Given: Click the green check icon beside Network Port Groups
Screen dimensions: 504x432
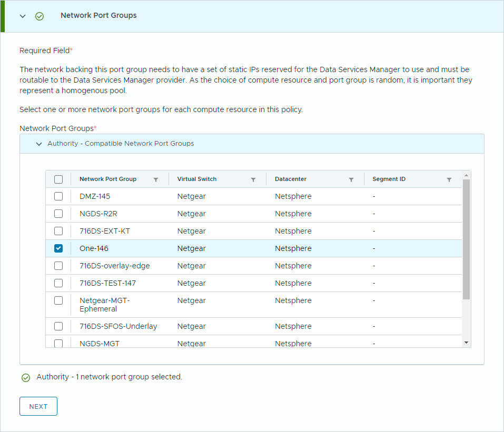Looking at the screenshot, I should pos(39,16).
